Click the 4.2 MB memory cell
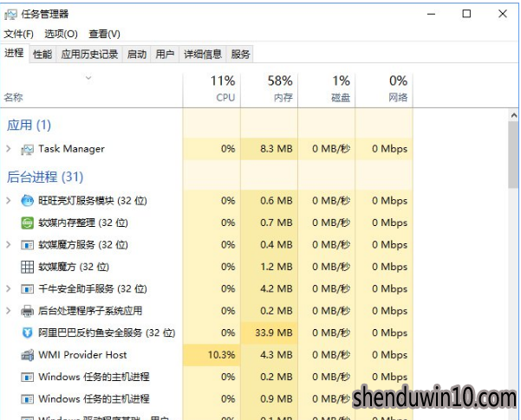 269,289
